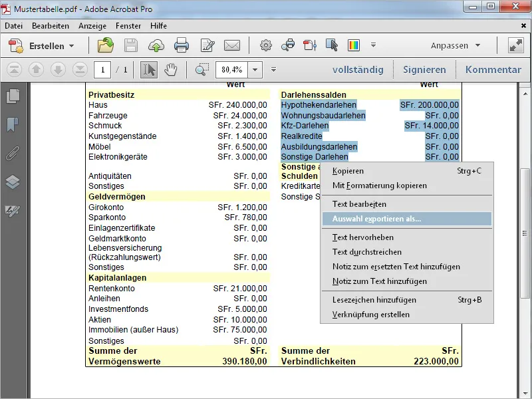The image size is (532, 399).
Task: Open the Erstellen create PDF icon
Action: (16, 46)
